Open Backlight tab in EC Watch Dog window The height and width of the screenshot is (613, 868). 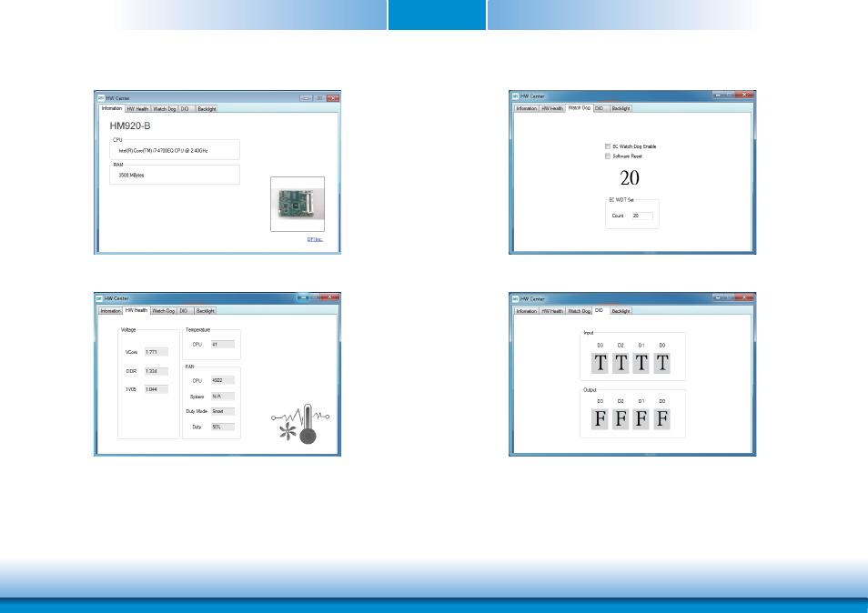point(621,108)
